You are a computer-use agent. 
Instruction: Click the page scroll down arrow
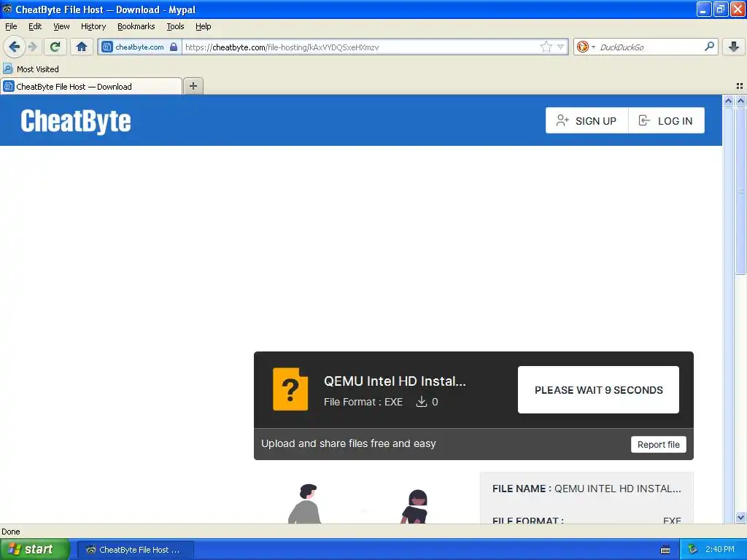tap(740, 518)
